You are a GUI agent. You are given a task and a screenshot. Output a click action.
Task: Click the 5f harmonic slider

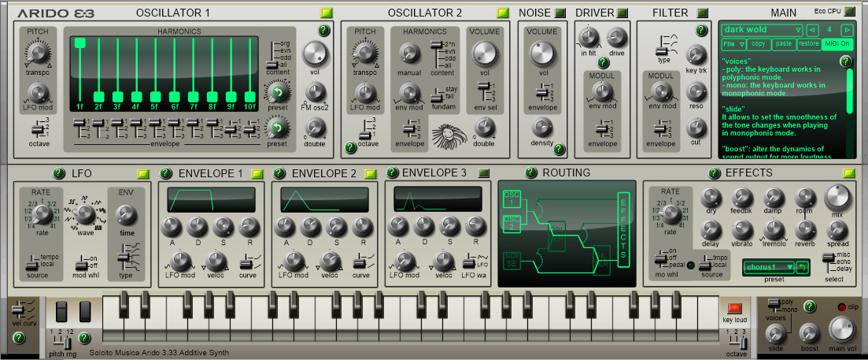click(155, 72)
